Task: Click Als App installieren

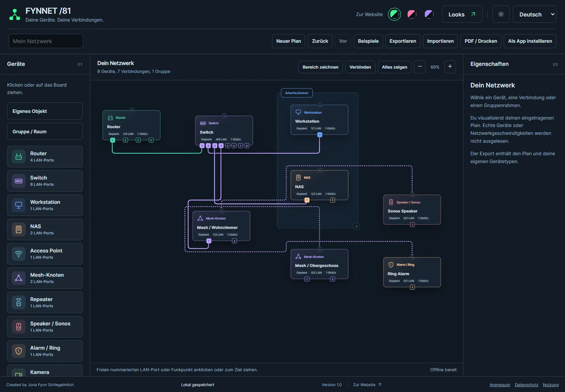Action: 530,41
